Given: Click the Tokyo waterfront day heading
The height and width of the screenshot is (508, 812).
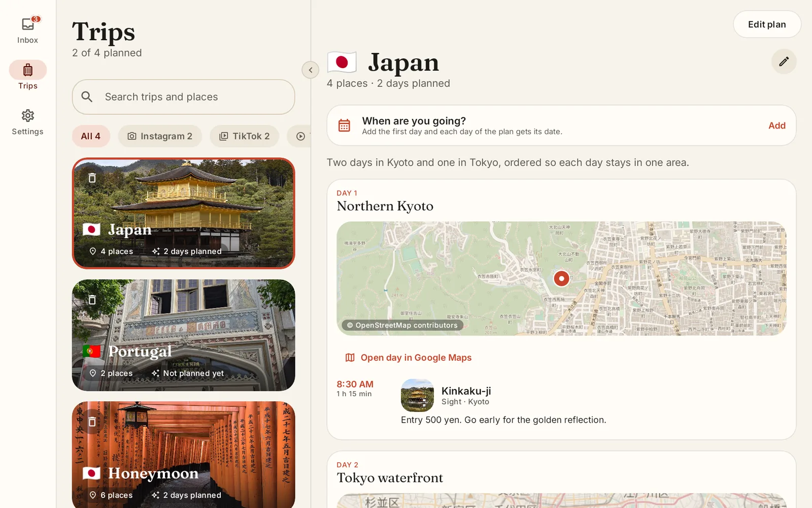Looking at the screenshot, I should 390,478.
